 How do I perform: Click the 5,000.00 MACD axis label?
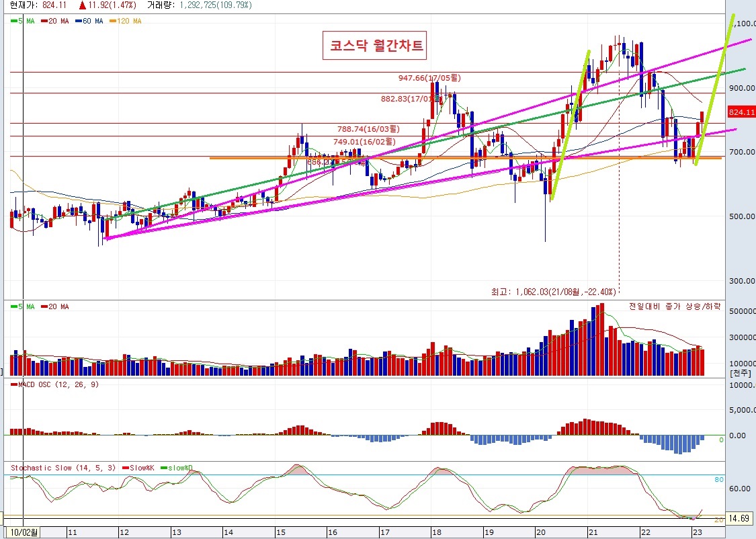(x=743, y=410)
